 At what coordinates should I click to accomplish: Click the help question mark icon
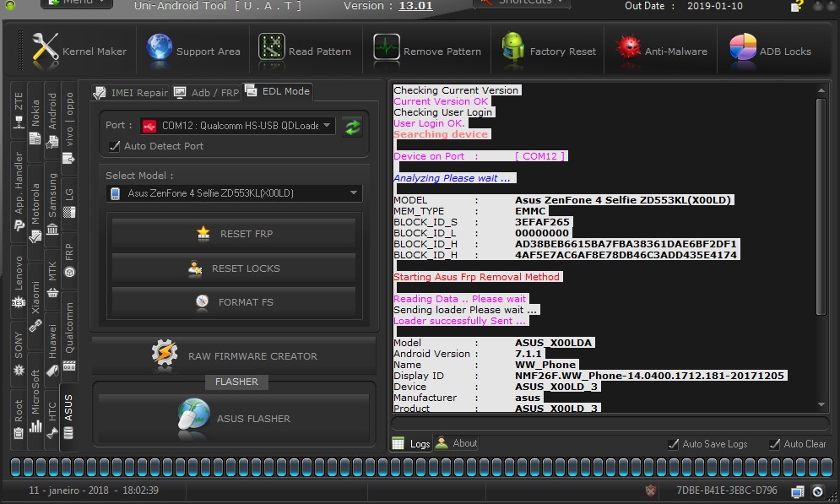click(797, 6)
